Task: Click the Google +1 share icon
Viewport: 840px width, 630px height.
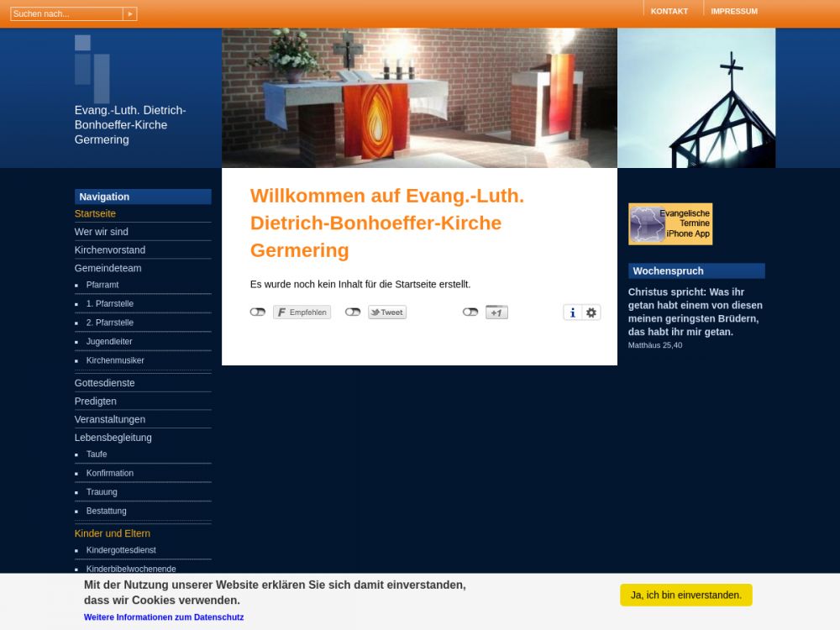Action: point(496,312)
